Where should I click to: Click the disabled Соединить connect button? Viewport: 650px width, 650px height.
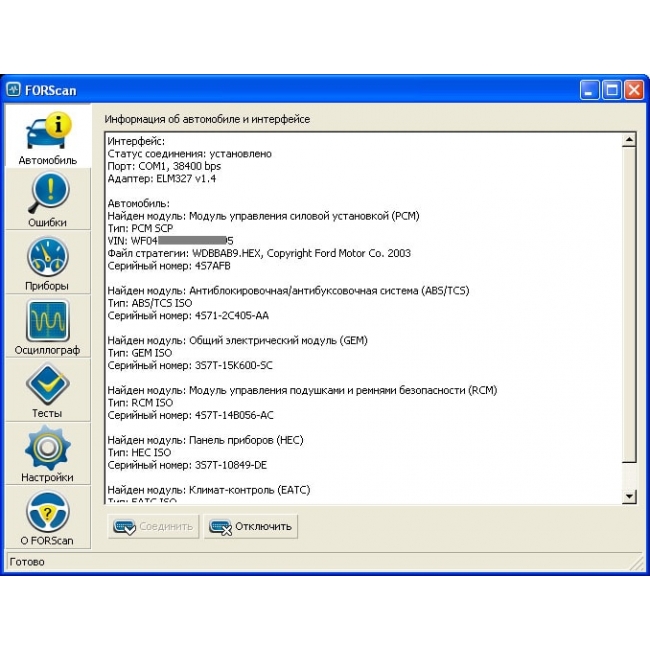[153, 526]
